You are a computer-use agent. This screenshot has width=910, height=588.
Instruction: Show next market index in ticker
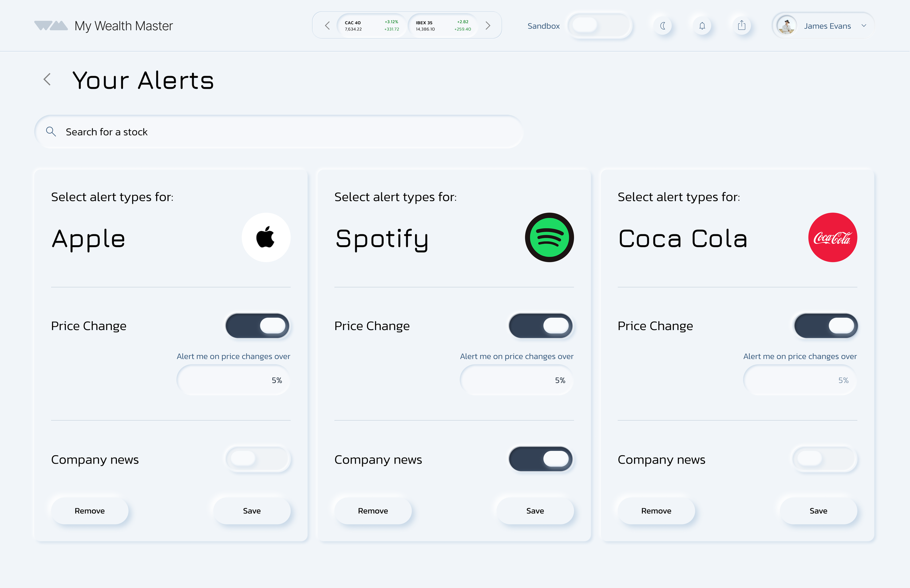(488, 25)
